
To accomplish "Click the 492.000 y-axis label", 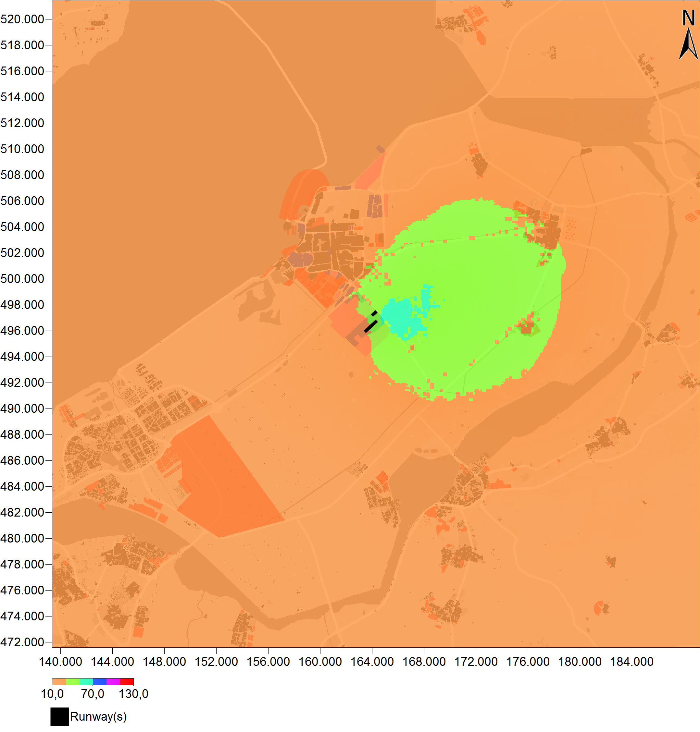I will pyautogui.click(x=22, y=383).
